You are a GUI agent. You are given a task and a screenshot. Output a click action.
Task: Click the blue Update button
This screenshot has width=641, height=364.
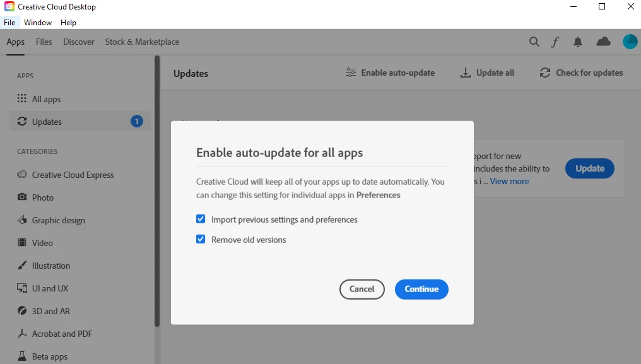pyautogui.click(x=589, y=168)
